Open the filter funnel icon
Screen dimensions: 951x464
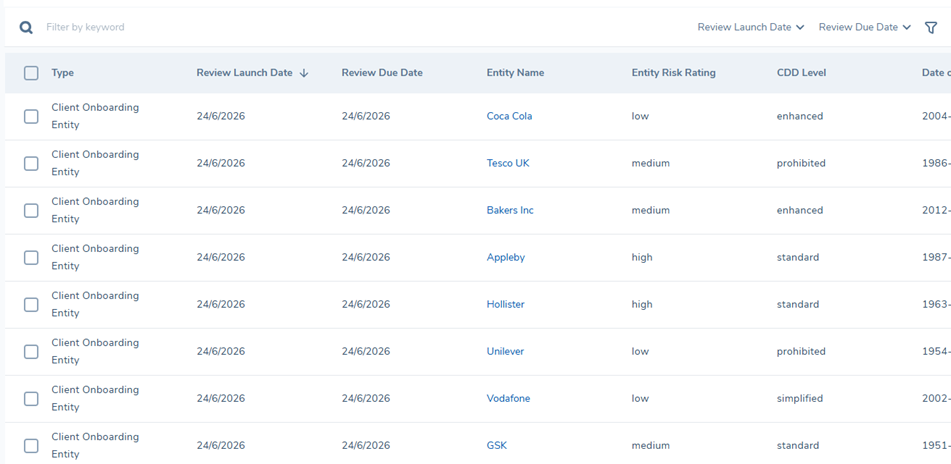(930, 27)
